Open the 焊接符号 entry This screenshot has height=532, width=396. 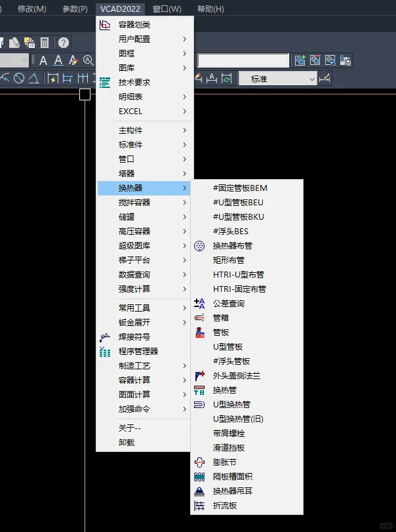pyautogui.click(x=145, y=337)
